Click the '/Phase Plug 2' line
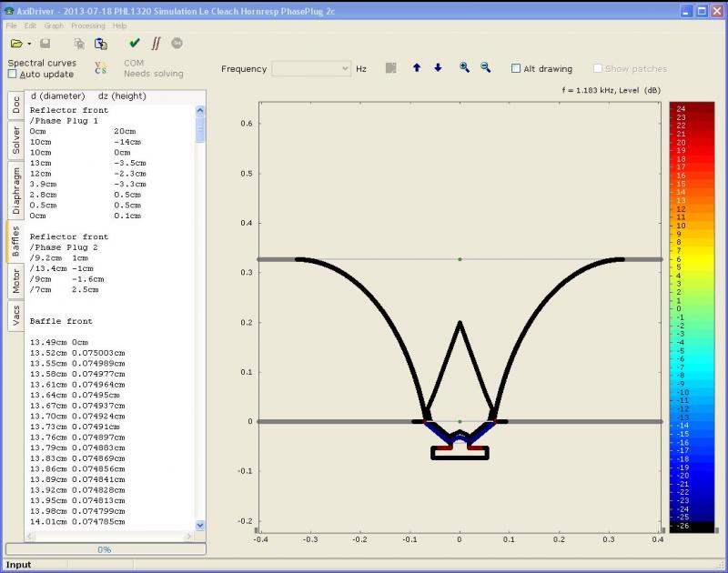The width and height of the screenshot is (728, 573). pos(64,247)
